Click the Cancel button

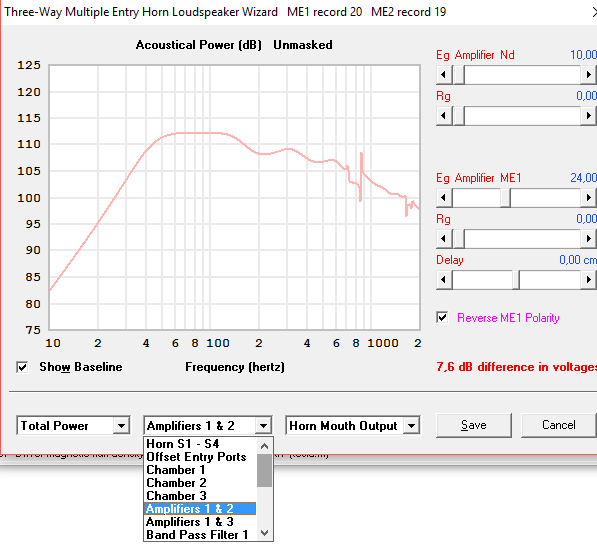pos(559,425)
